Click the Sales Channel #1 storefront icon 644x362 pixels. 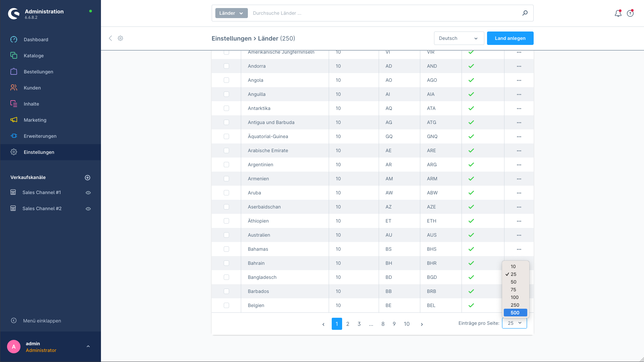pyautogui.click(x=13, y=192)
